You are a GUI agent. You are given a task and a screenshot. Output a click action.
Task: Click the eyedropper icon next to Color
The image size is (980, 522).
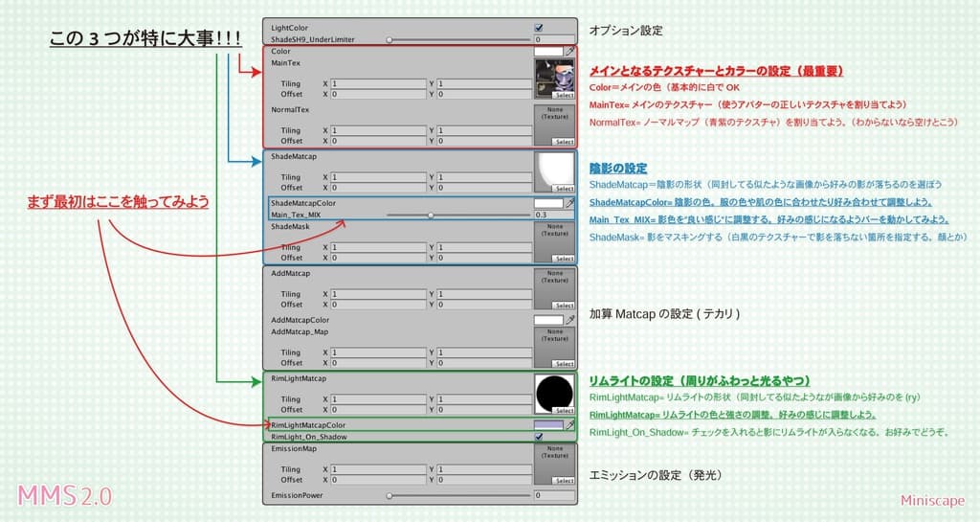click(570, 52)
